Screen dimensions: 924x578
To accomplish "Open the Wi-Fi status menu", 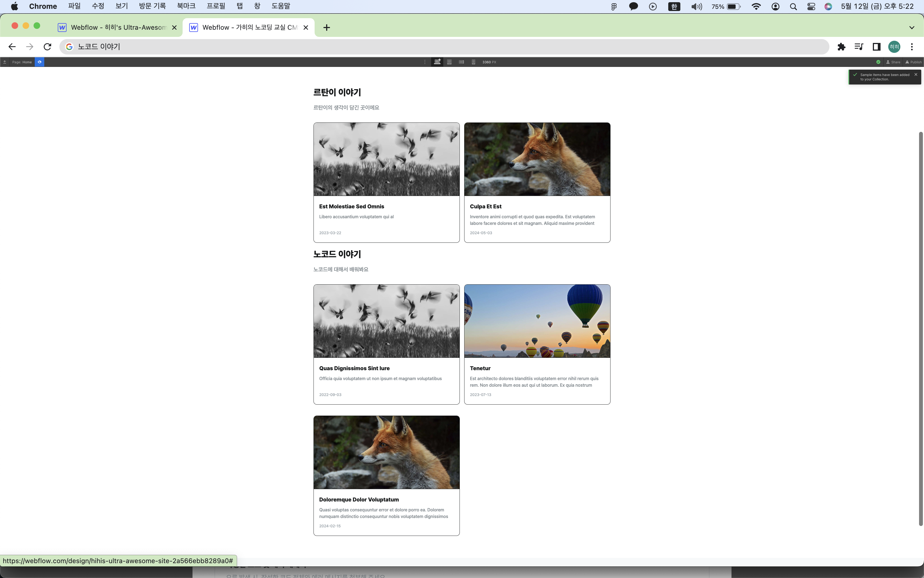I will 756,7.
